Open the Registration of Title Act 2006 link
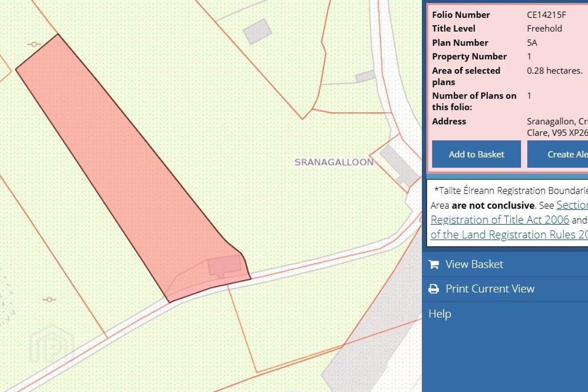Viewport: 588px width, 392px height. click(500, 220)
